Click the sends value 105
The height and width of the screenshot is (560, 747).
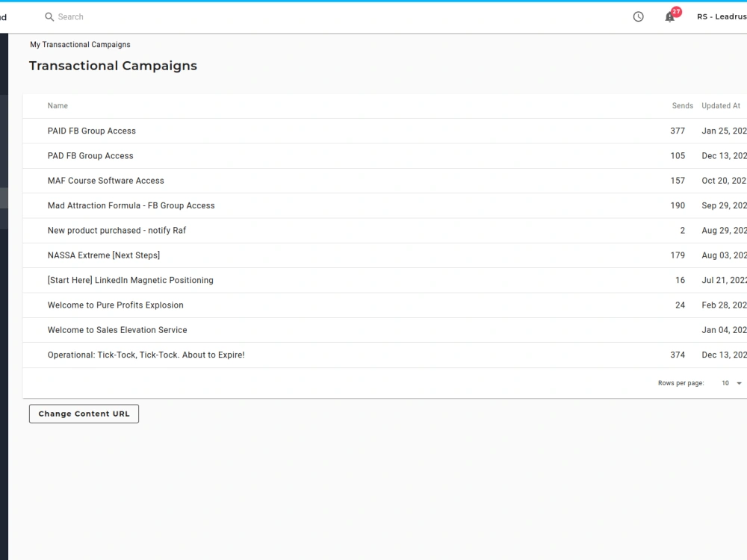click(x=678, y=156)
